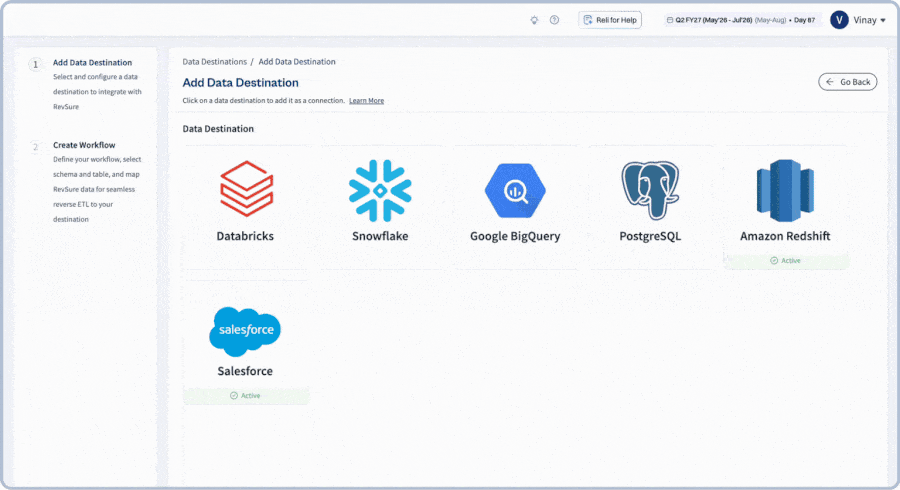Click the Reli for Help button
Viewport: 900px width, 490px height.
pos(610,20)
